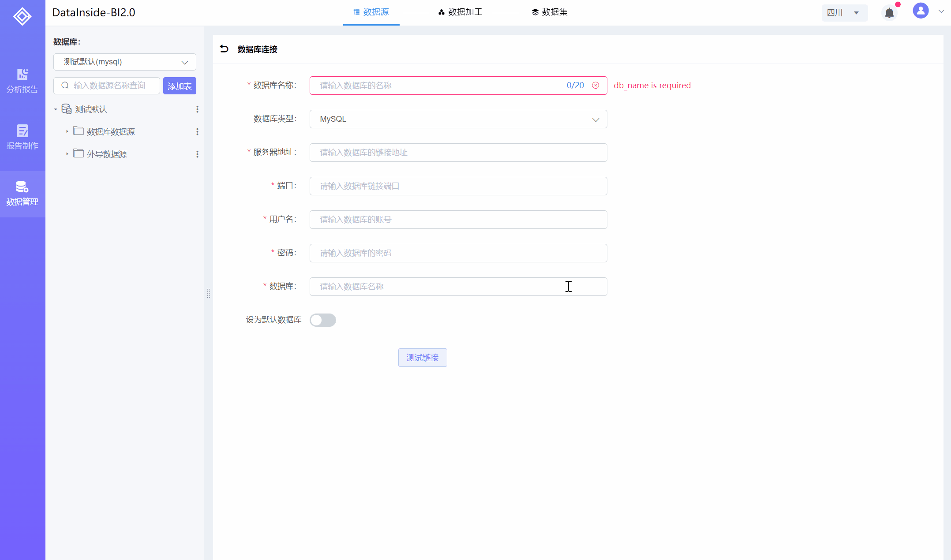Image resolution: width=951 pixels, height=560 pixels.
Task: Select the 测试默认 tree label
Action: [x=91, y=109]
